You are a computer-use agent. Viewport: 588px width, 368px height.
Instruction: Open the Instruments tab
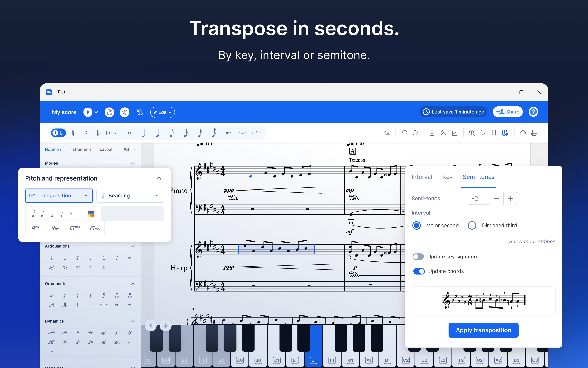tap(80, 149)
